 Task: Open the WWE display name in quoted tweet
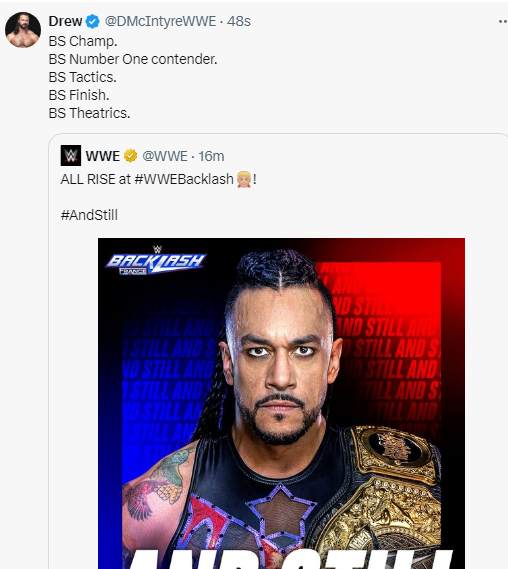[x=103, y=156]
